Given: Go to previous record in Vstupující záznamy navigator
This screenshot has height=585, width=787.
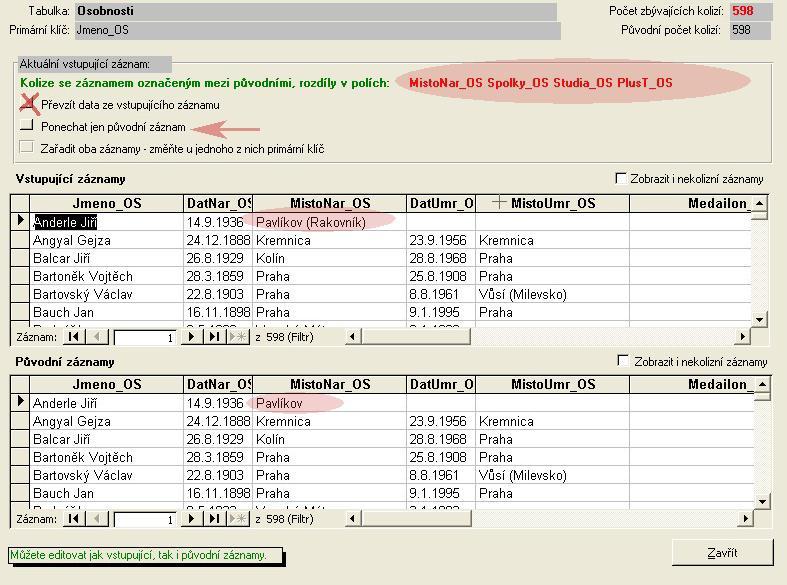Looking at the screenshot, I should (x=97, y=337).
